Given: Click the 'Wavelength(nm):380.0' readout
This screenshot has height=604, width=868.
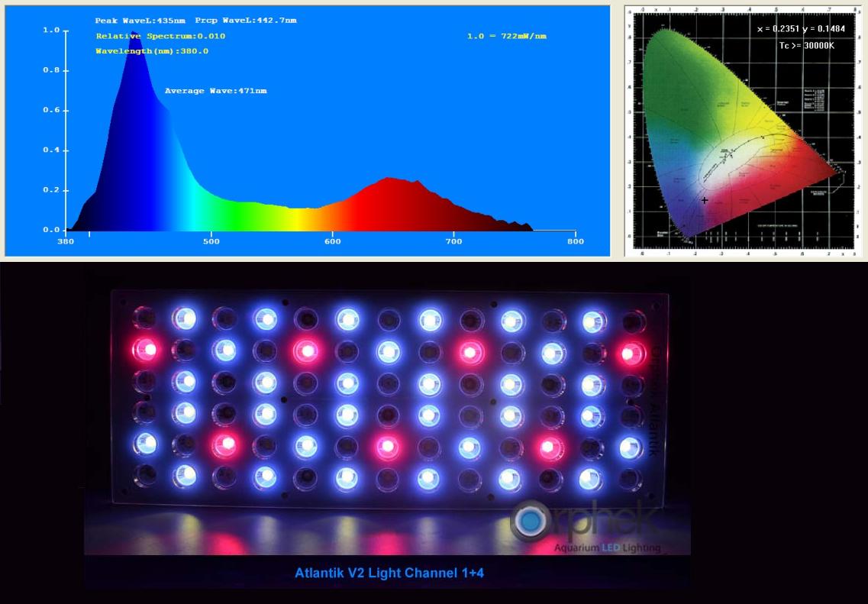Looking at the screenshot, I should [x=152, y=51].
